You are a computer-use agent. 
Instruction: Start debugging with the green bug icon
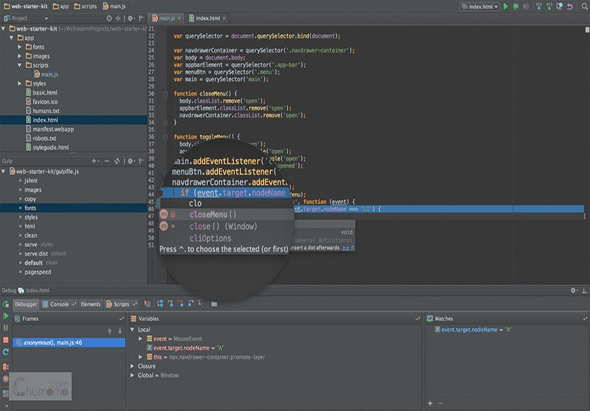516,6
